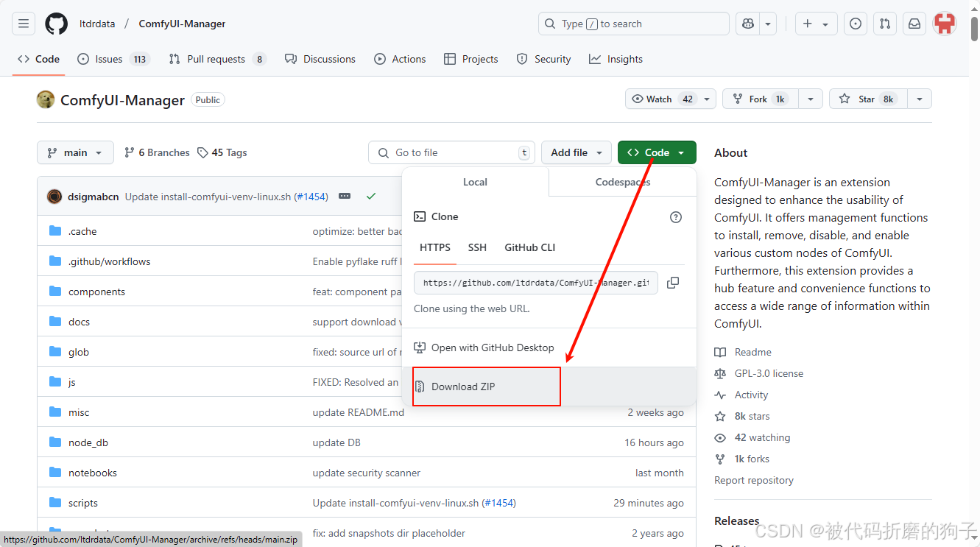Copy the clone URL to clipboard

coord(673,283)
